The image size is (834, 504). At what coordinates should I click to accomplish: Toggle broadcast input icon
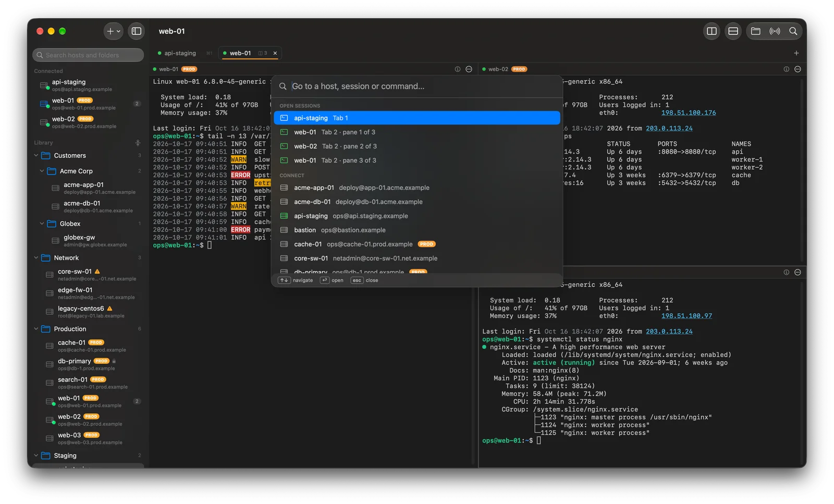pyautogui.click(x=775, y=31)
